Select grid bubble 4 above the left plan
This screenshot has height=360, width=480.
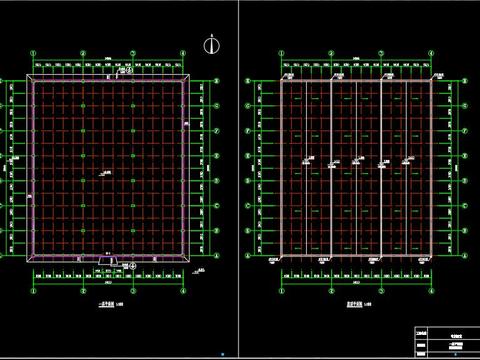[x=183, y=53]
